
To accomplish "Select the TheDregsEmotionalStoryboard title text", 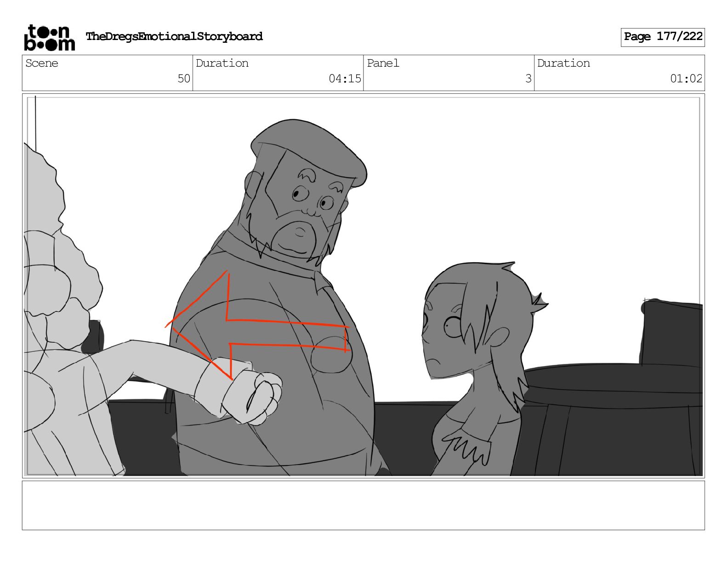I will click(x=174, y=36).
